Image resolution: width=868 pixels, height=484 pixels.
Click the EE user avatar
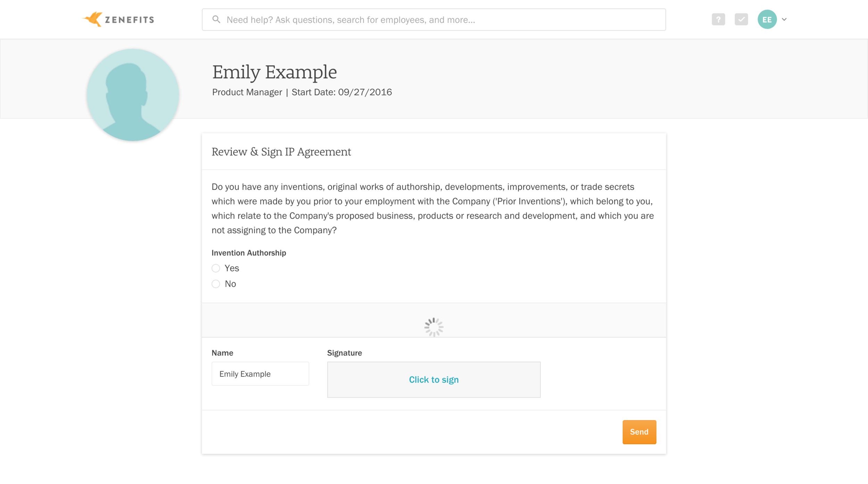pyautogui.click(x=767, y=19)
